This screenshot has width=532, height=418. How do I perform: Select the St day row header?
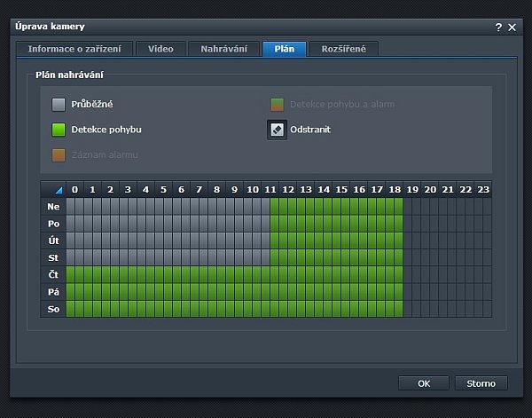point(53,257)
